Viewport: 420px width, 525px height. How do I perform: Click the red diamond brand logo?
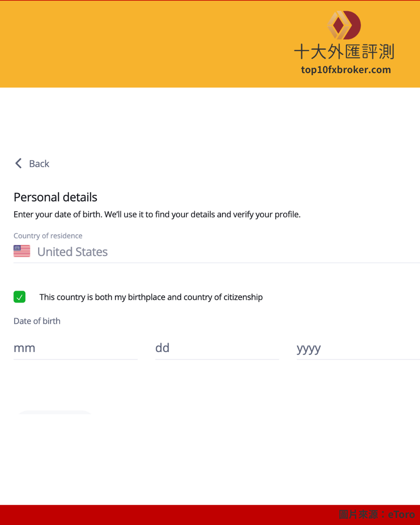coord(344,25)
